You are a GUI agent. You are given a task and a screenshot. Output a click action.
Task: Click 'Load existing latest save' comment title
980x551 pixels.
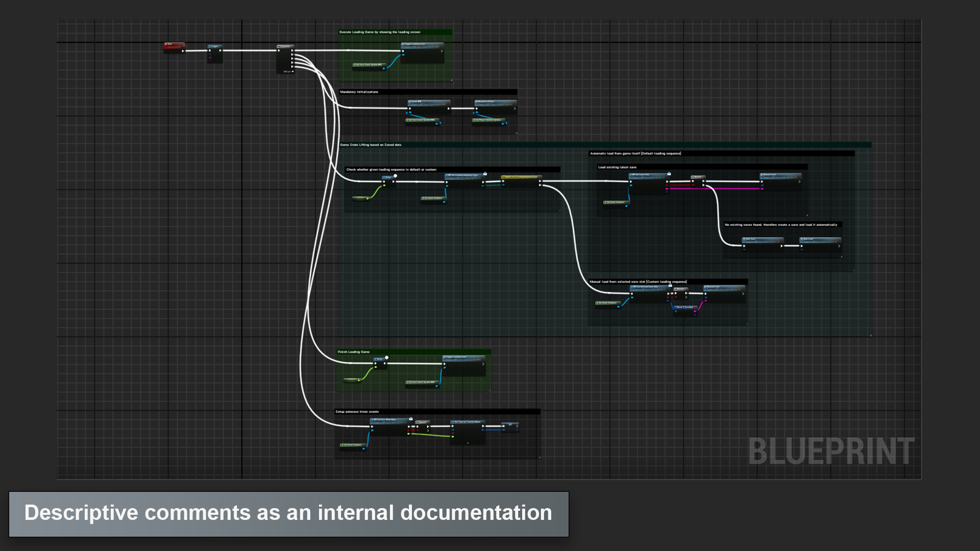pos(617,167)
